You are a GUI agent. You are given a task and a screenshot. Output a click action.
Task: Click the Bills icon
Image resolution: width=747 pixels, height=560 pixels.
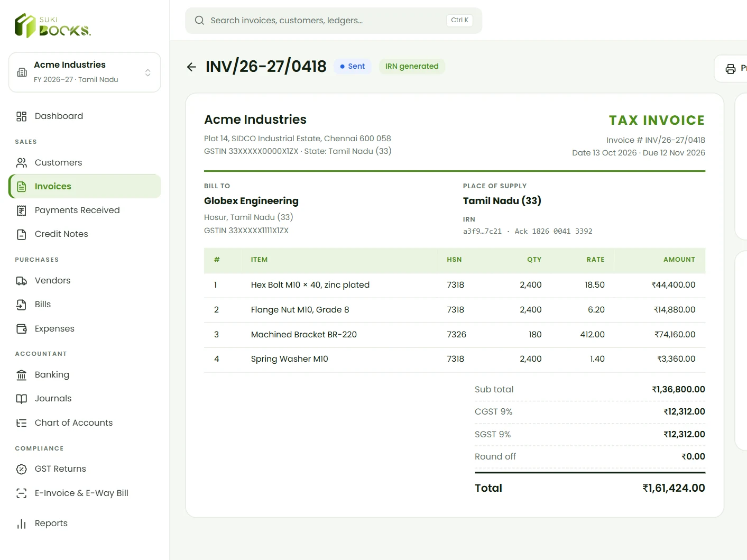21,305
